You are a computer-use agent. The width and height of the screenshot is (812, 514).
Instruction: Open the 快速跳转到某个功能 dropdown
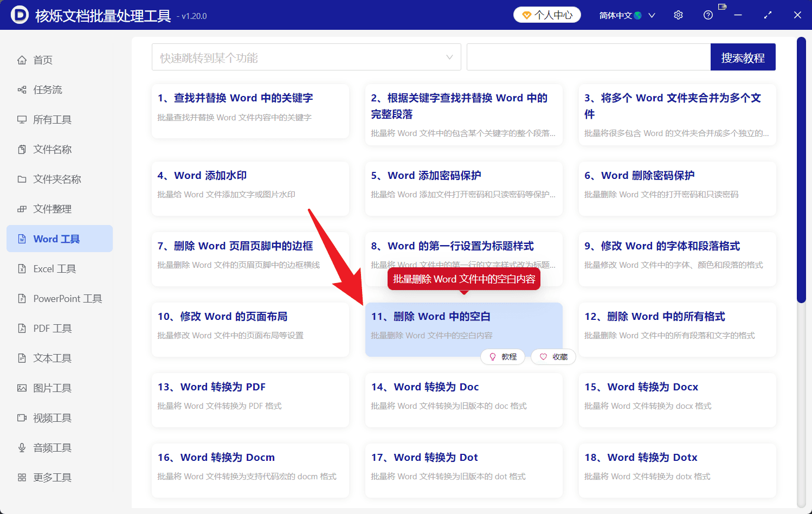306,56
